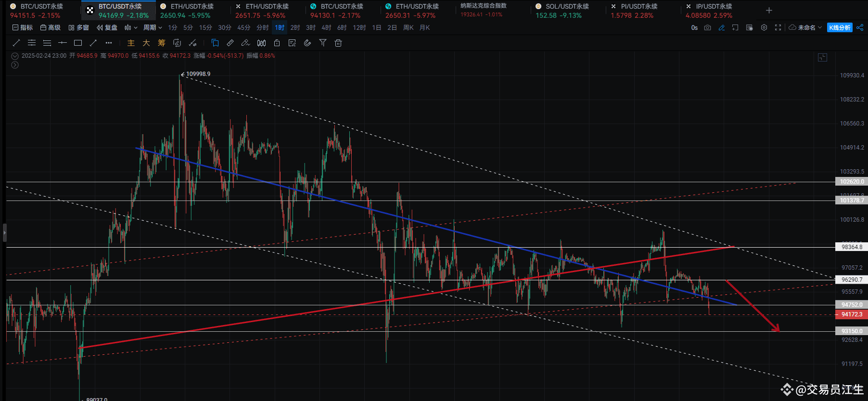Image resolution: width=868 pixels, height=401 pixels.
Task: Open the SOL/USDT永续 tab
Action: 569,11
